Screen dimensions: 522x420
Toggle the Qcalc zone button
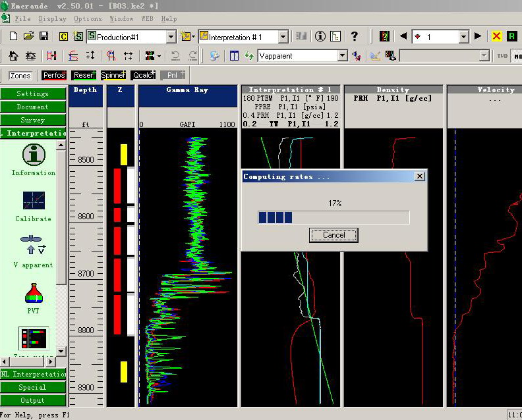(142, 76)
